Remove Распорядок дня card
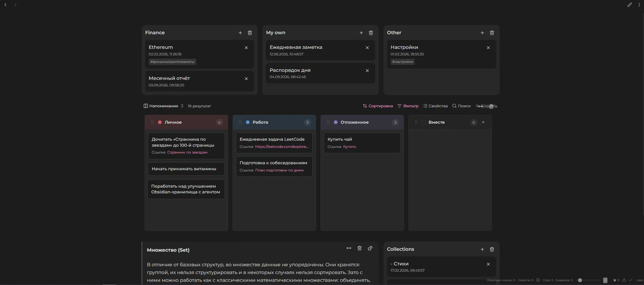Viewport: 644px width, 285px height. 367,71
